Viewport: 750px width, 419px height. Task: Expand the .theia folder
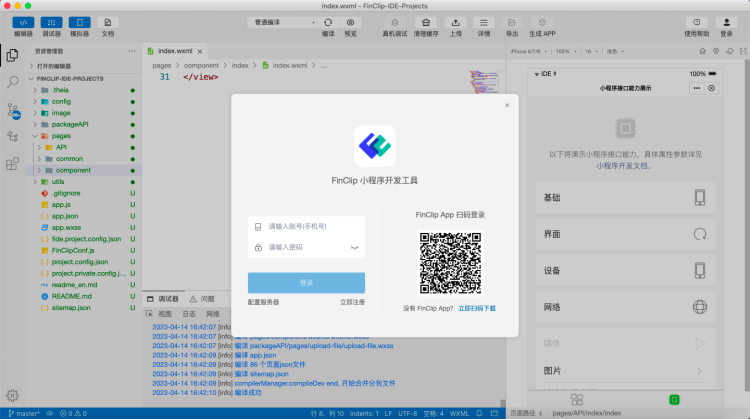pos(84,90)
